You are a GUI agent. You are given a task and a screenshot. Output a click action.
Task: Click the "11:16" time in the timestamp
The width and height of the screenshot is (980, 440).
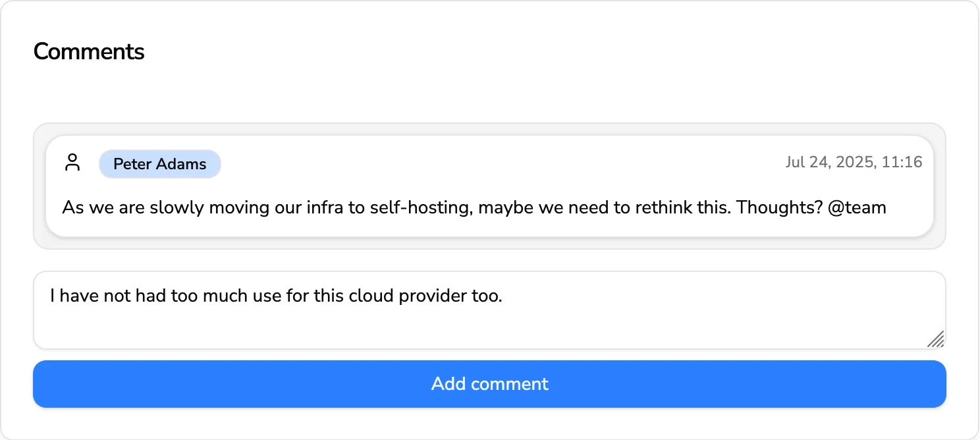pyautogui.click(x=902, y=162)
